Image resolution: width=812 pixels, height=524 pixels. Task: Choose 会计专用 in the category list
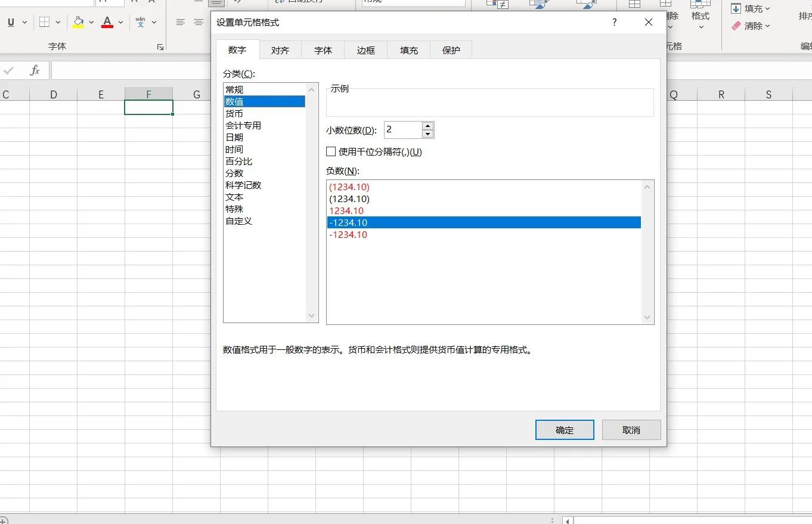click(x=265, y=126)
